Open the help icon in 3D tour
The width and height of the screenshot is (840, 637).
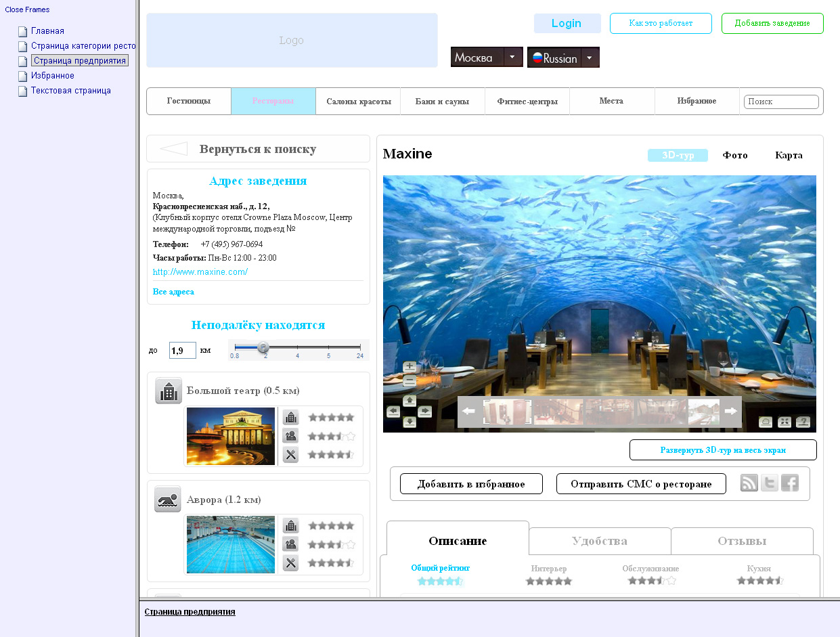(x=803, y=422)
